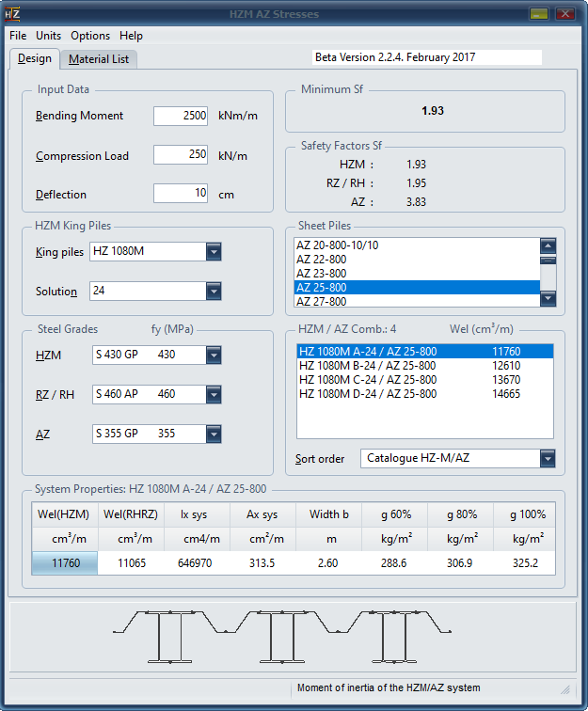Click the HZ application icon in title bar
The image size is (588, 711).
point(12,13)
